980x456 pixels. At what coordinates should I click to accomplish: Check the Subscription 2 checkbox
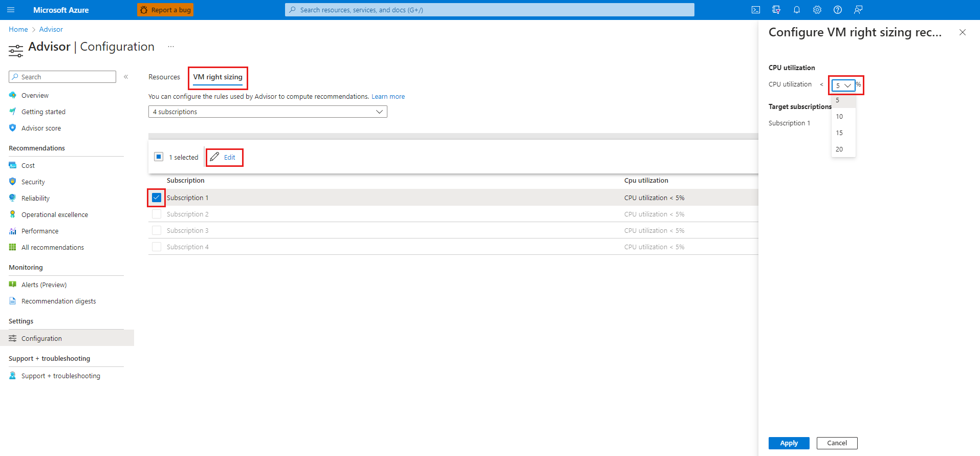[x=157, y=214]
